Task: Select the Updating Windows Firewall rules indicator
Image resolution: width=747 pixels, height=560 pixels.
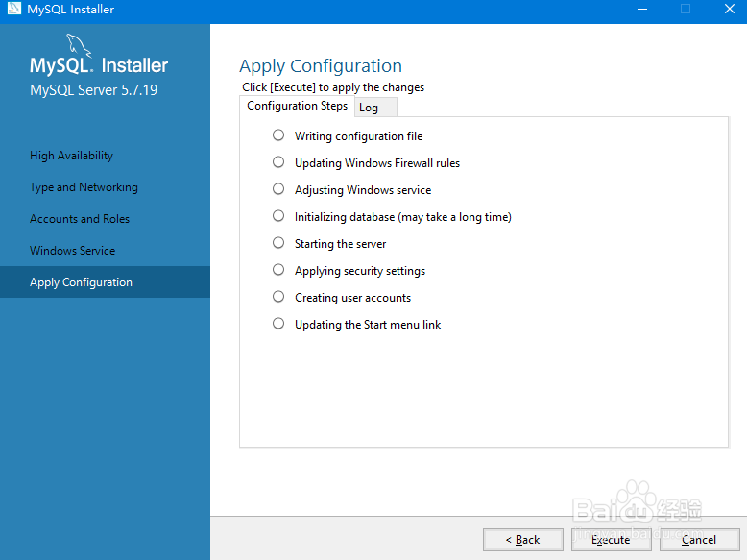Action: 278,162
